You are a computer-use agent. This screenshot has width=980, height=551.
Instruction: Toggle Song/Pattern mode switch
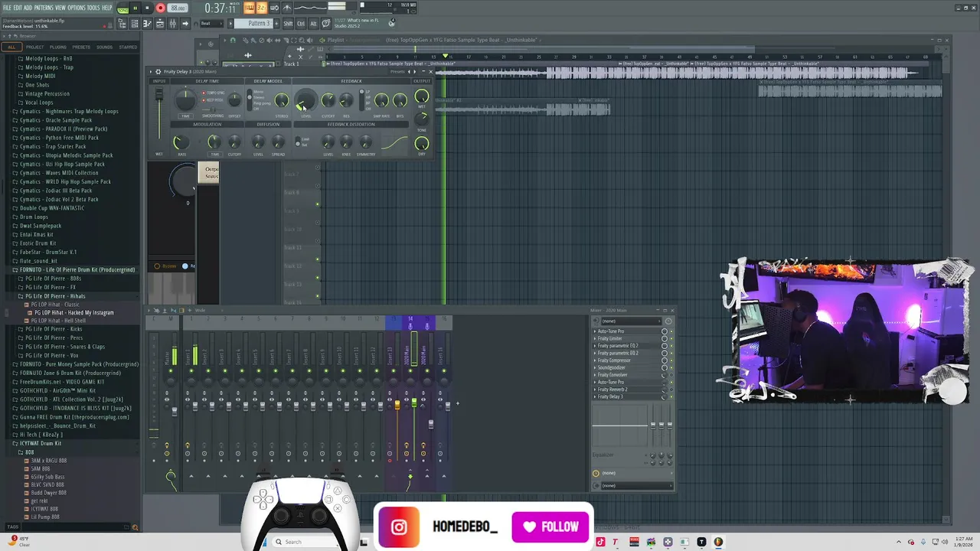tap(122, 8)
